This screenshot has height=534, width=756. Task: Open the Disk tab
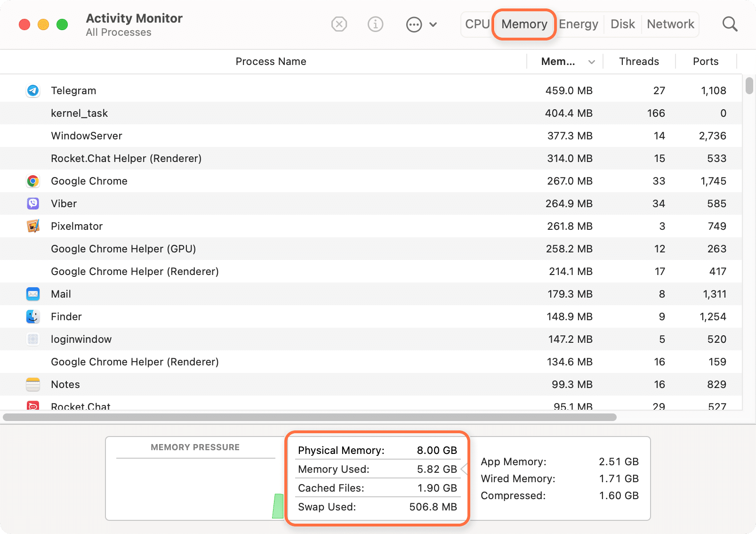pyautogui.click(x=623, y=24)
